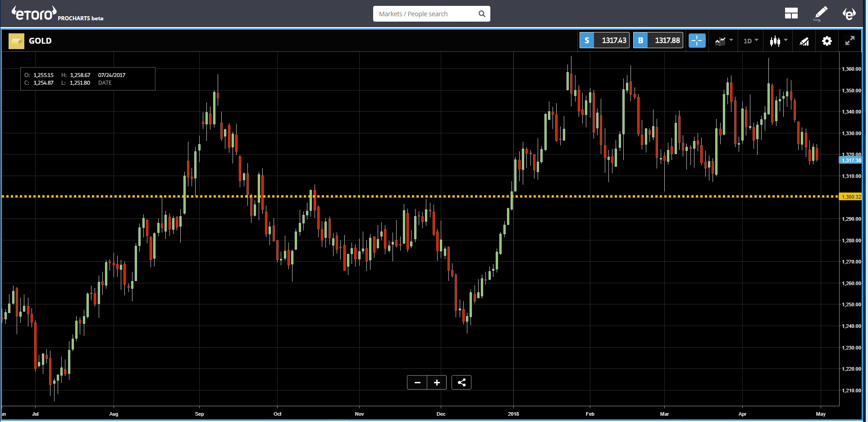Open the candlestick style dropdown
Image resolution: width=868 pixels, height=422 pixels.
777,41
